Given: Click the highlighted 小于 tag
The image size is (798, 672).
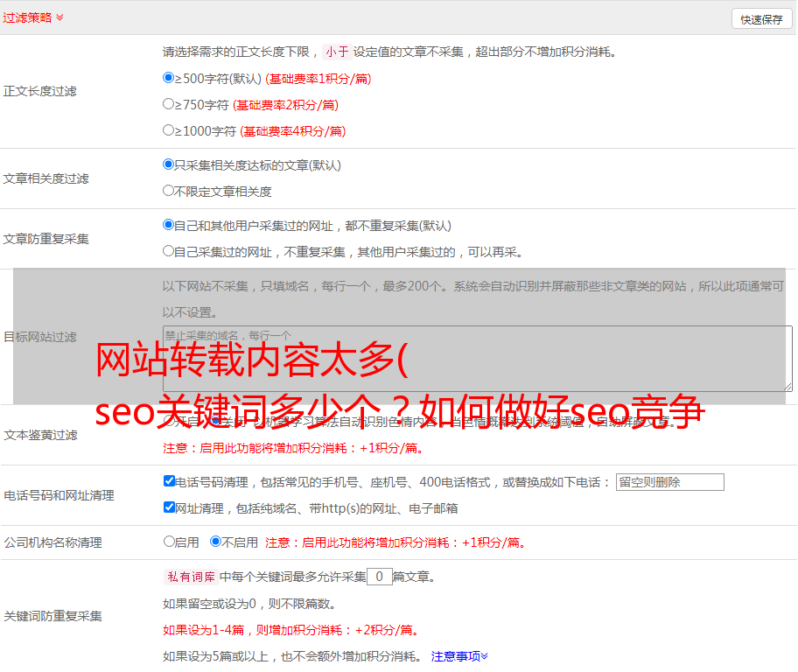Looking at the screenshot, I should pos(336,52).
